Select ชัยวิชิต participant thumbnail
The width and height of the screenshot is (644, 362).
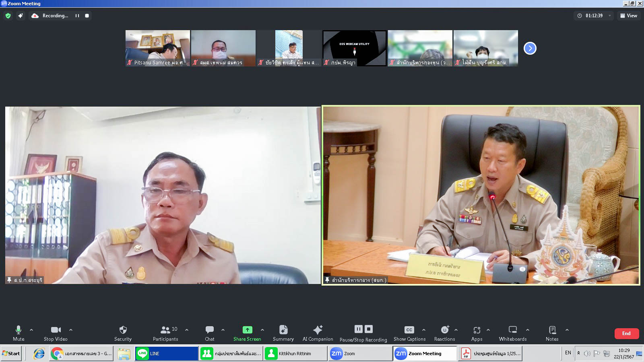click(x=289, y=48)
